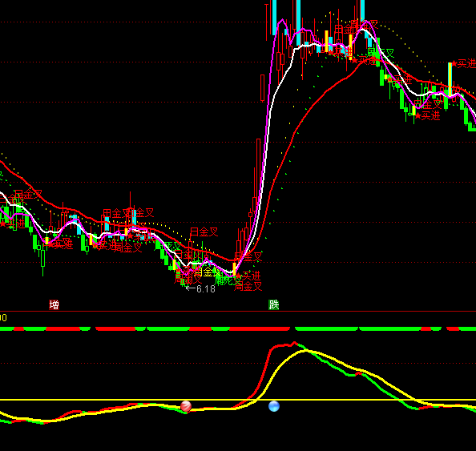The image size is (476, 451).
Task: Click the green '跌' marker badge
Action: click(273, 304)
